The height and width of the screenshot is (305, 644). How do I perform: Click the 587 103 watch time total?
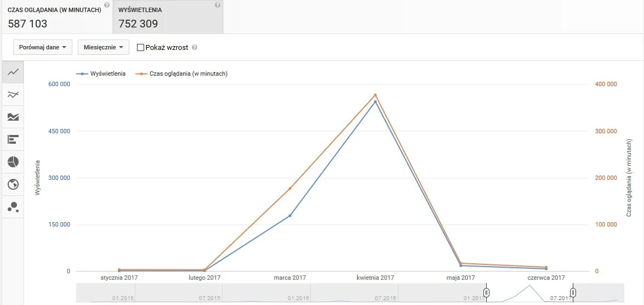tap(27, 24)
